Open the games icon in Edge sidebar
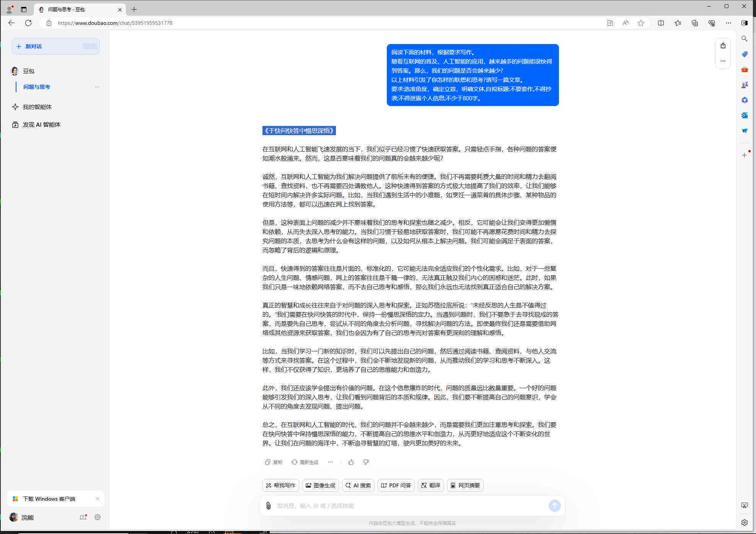 745,85
